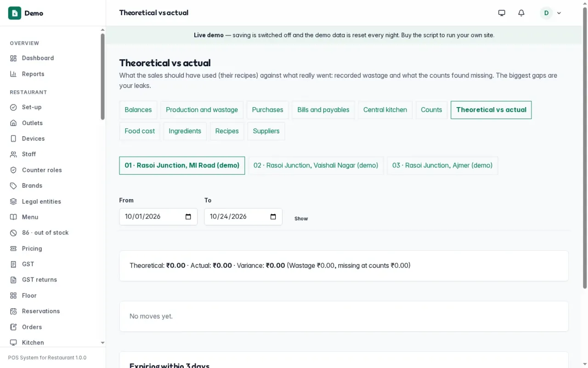Viewport: 588px width, 368px height.
Task: Click the Set-up check circle icon
Action: pos(13,107)
